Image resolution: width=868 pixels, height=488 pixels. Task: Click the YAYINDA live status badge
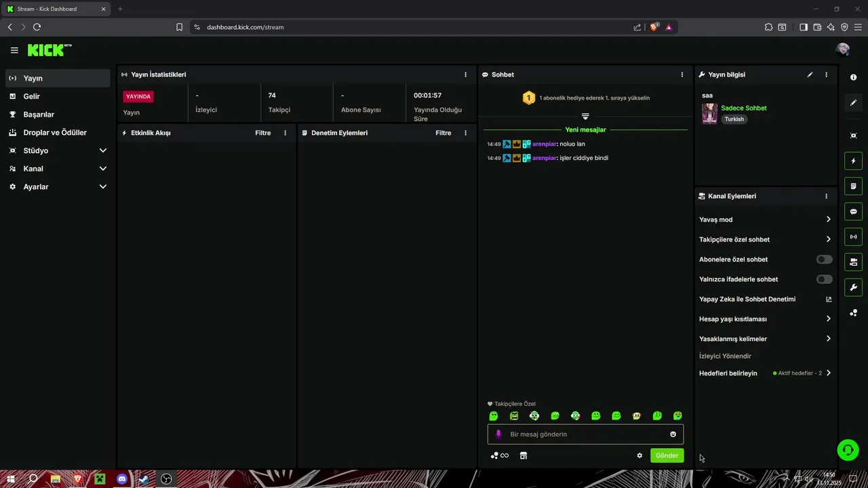pos(138,96)
